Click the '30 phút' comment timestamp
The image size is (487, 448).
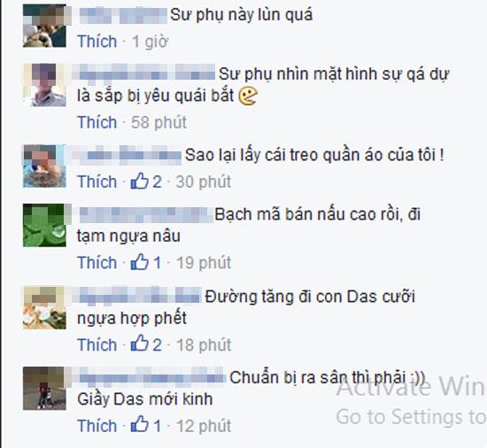click(204, 182)
